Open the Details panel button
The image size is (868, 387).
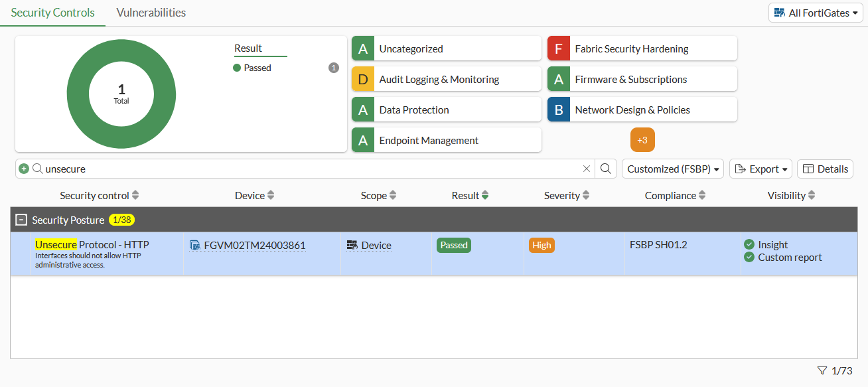point(825,169)
